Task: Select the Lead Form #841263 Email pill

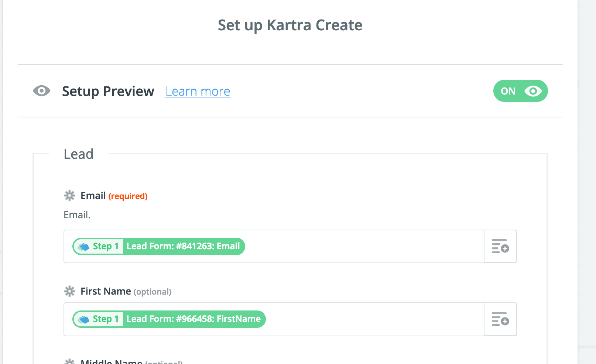Action: point(159,246)
